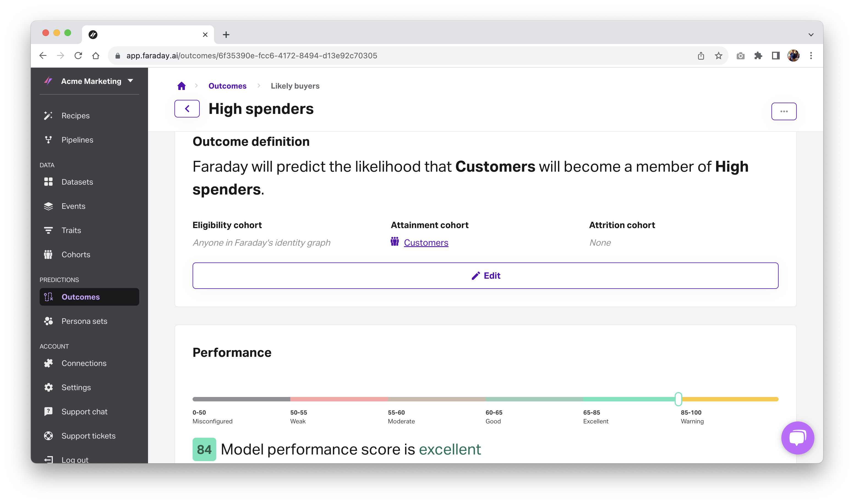Viewport: 854px width, 504px height.
Task: Expand the Acme Marketing account dropdown
Action: pos(130,81)
